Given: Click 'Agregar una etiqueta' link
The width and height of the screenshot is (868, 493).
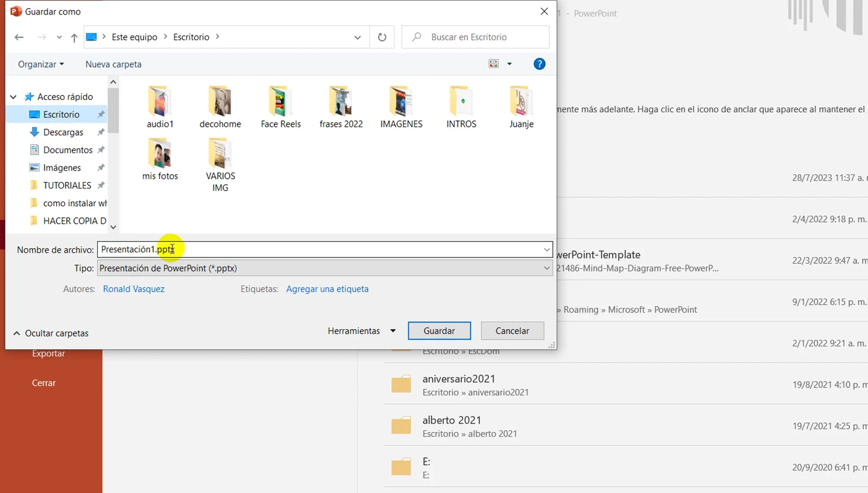Looking at the screenshot, I should pyautogui.click(x=327, y=289).
